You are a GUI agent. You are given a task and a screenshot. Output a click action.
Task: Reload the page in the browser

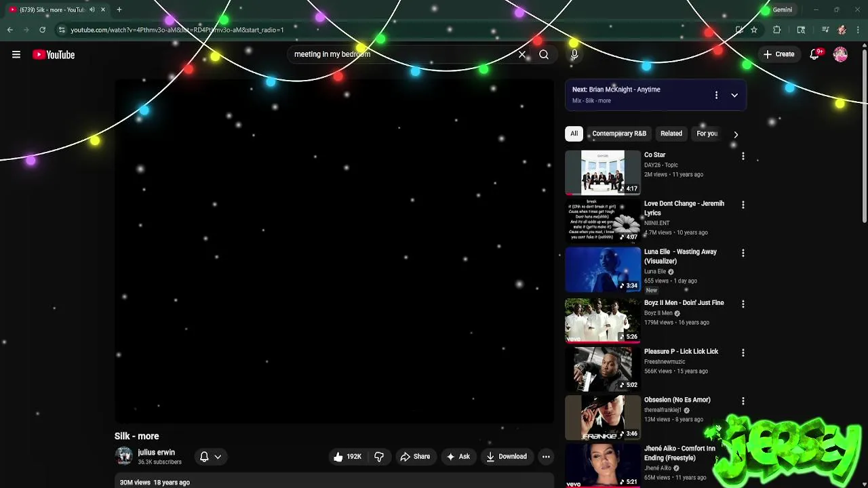click(42, 30)
